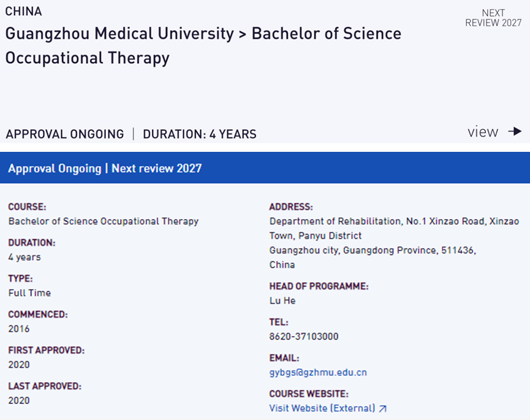530x420 pixels.
Task: Click the gybgs@gzhmu.edu.cn email link
Action: [318, 372]
